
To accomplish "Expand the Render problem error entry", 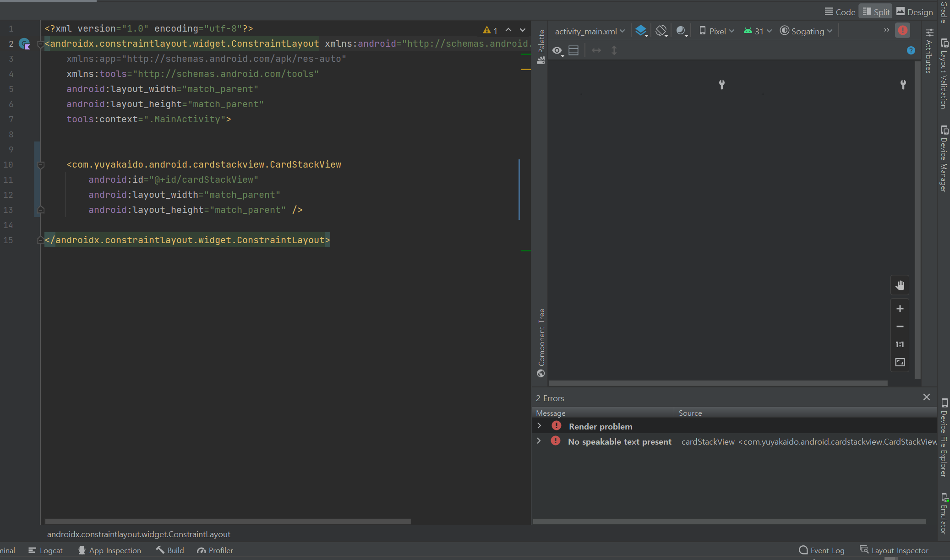I will [538, 426].
